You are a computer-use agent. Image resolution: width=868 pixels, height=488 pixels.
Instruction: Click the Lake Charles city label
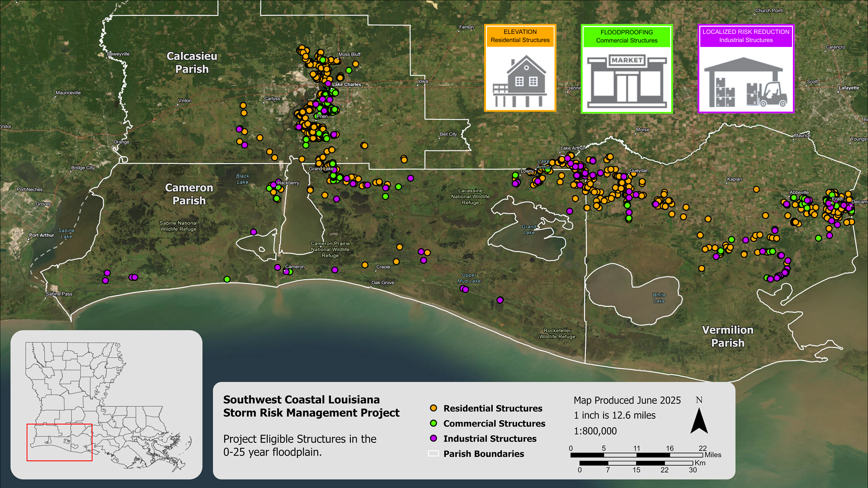tap(347, 84)
